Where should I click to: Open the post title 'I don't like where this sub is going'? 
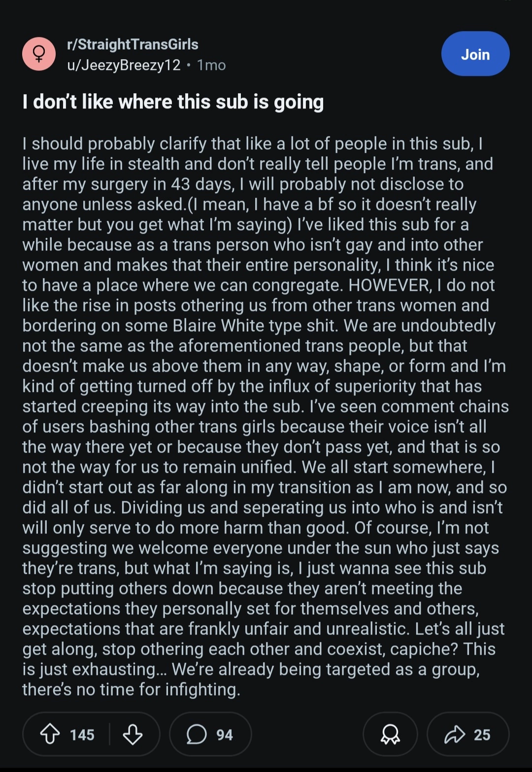tap(173, 102)
